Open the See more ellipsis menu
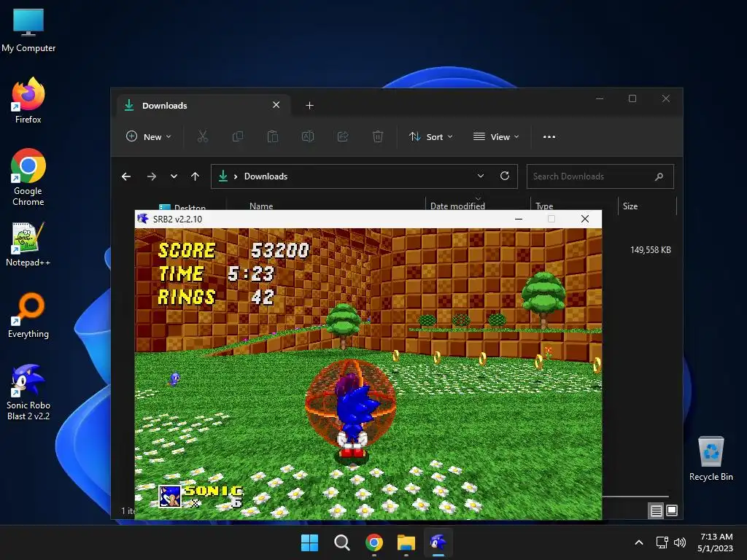Screen dimensions: 747x560 [549, 136]
